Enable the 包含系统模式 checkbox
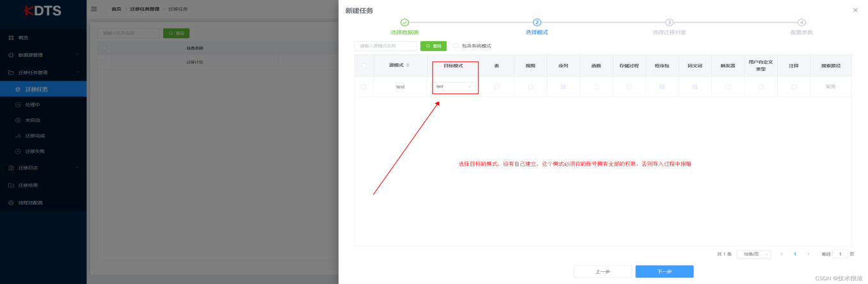868x284 pixels. pyautogui.click(x=456, y=45)
